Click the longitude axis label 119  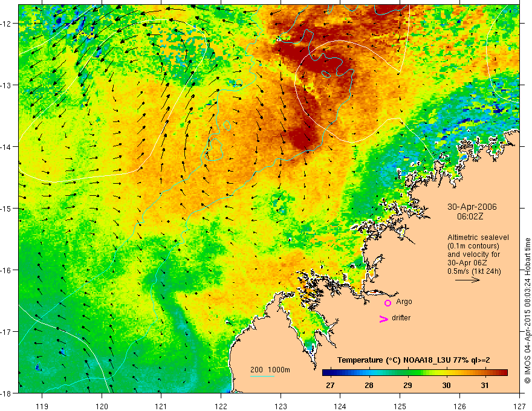coord(42,406)
